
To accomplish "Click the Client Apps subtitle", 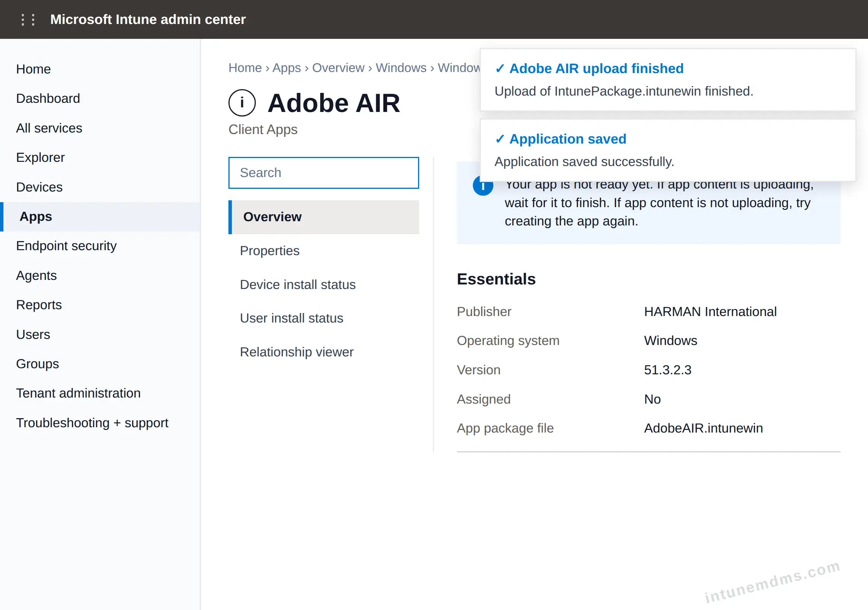I will 263,129.
